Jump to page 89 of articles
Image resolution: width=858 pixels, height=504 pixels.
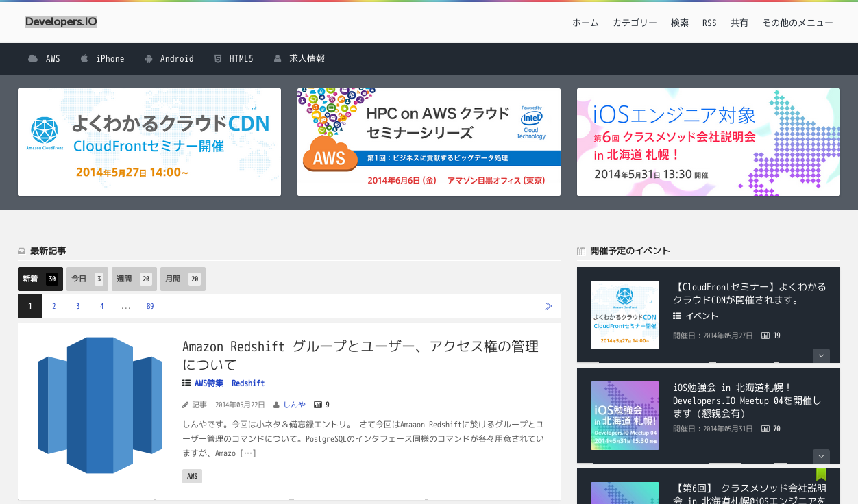tap(150, 306)
